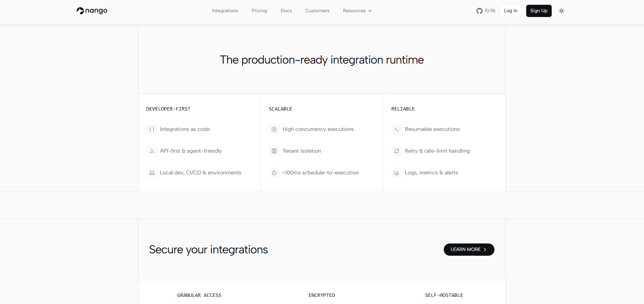Click the stopwatch icon beside <100ms schedule-to-execution

(x=274, y=173)
